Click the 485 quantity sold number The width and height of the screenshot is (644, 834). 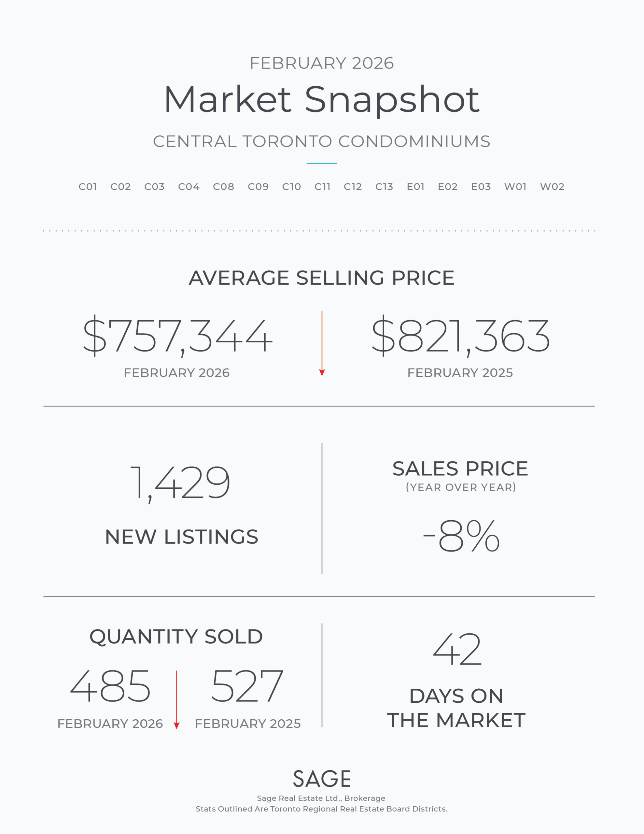pyautogui.click(x=110, y=686)
